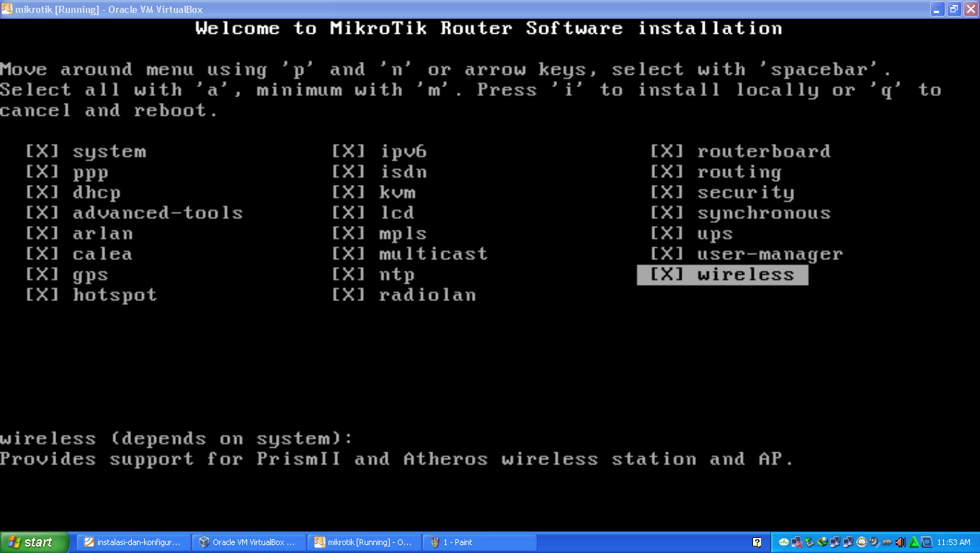
Task: Toggle the dhcp package checkbox
Action: pos(42,192)
